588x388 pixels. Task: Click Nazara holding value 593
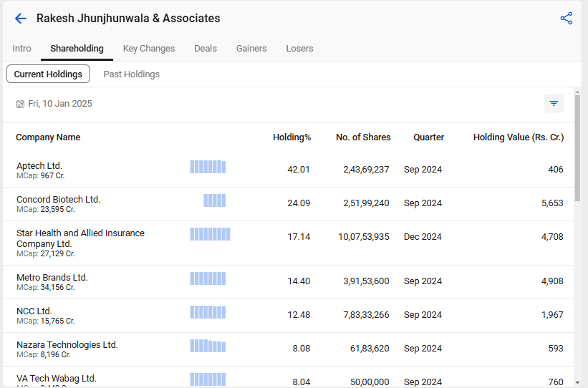pyautogui.click(x=555, y=349)
